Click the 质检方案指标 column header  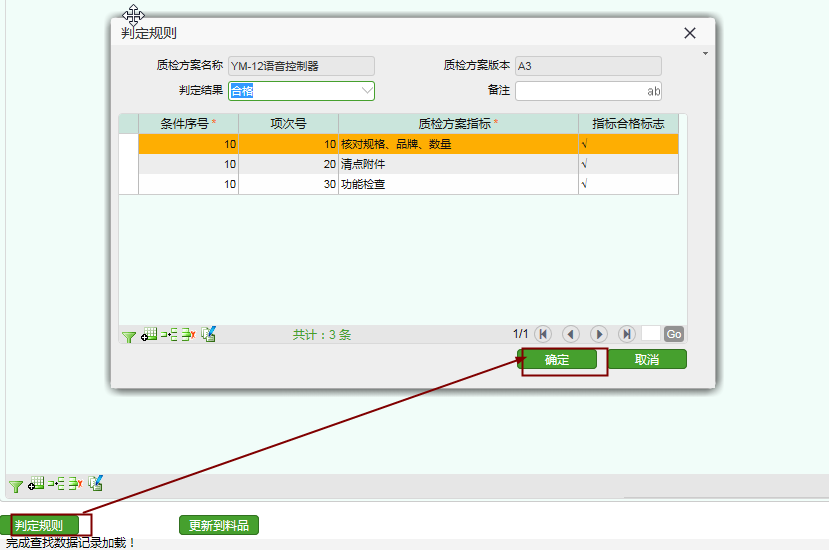point(458,124)
